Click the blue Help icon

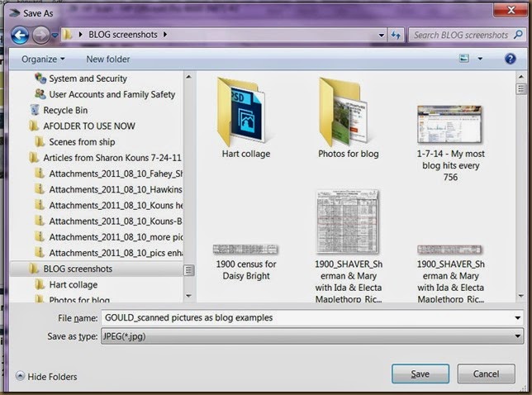[x=510, y=59]
